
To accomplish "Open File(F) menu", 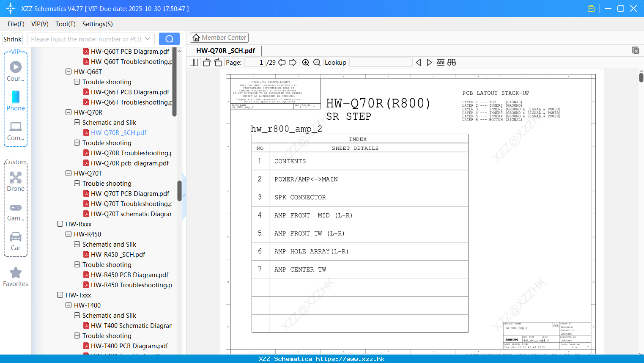I will [x=16, y=24].
